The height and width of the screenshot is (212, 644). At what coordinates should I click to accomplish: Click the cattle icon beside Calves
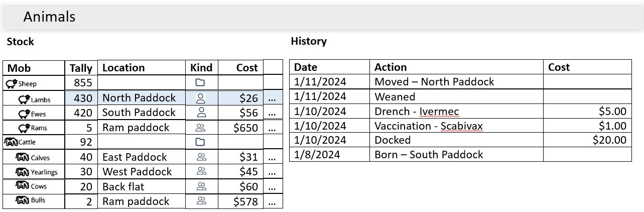[x=22, y=157]
